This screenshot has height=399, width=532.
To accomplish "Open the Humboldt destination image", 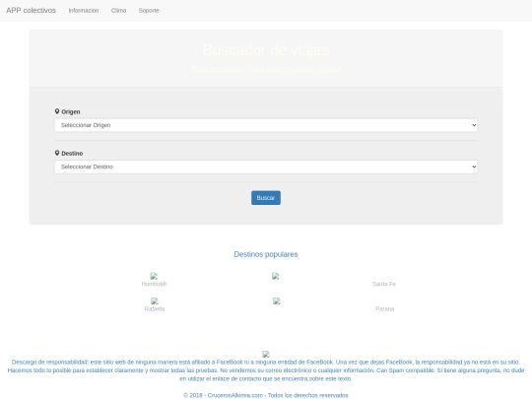I will click(154, 276).
